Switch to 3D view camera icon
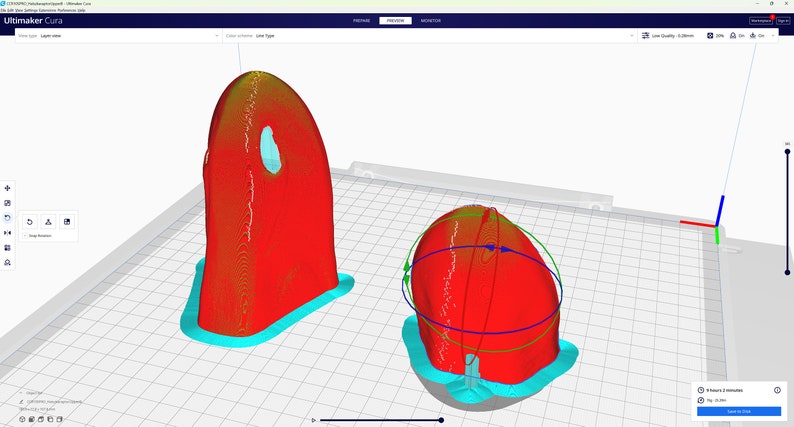The image size is (794, 427). (22, 419)
